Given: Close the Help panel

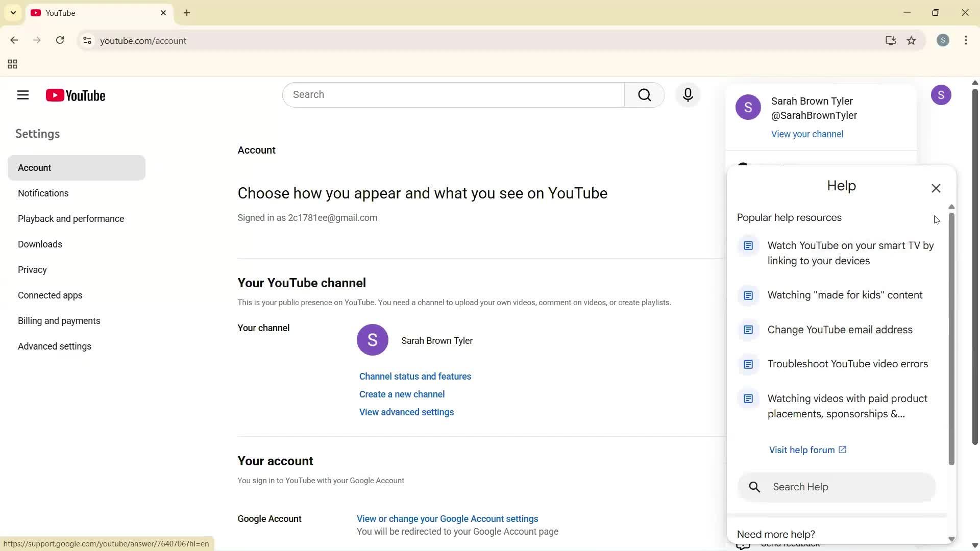Looking at the screenshot, I should click(936, 188).
